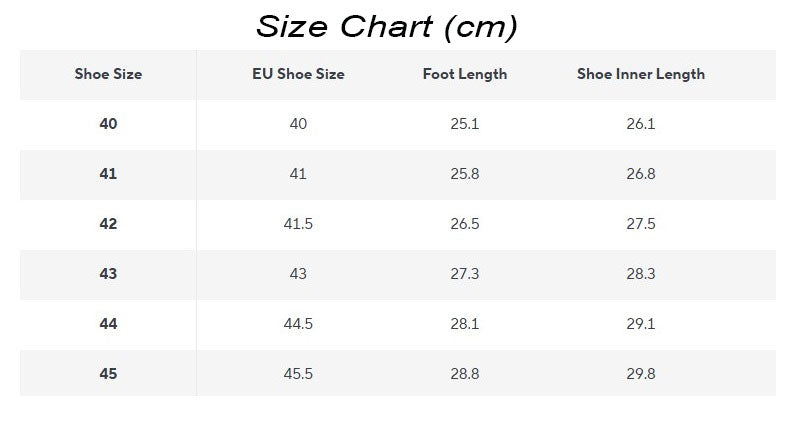This screenshot has width=798, height=422.
Task: Select shoe size 44 row label
Action: pos(108,323)
